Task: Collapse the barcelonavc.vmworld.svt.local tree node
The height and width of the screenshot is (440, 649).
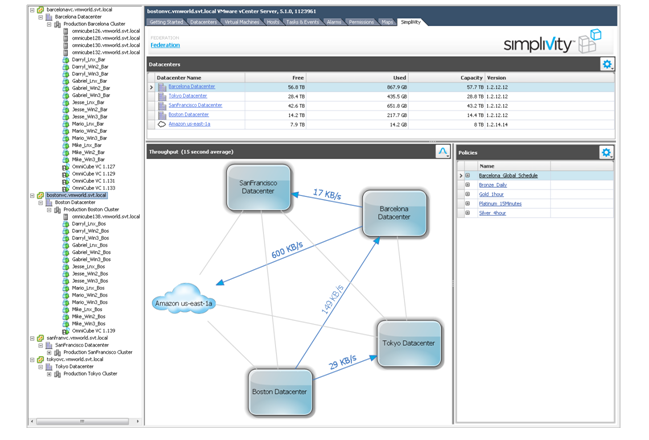Action: coord(32,10)
